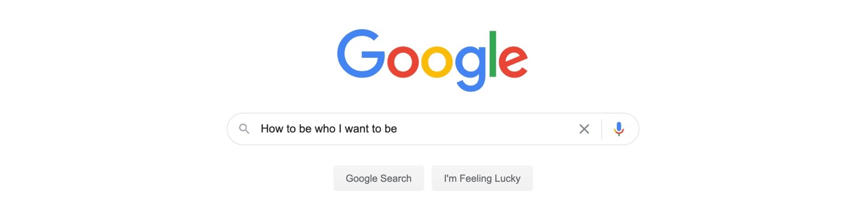Click the I'm Feeling Lucky button

coord(482,178)
